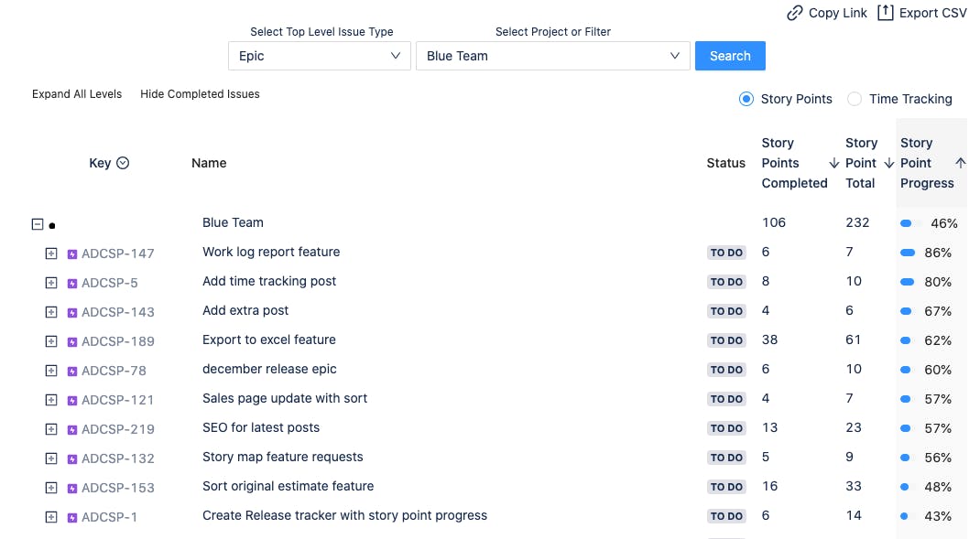Click the Key column circled chevron icon
The width and height of the screenshot is (980, 539).
tap(123, 163)
